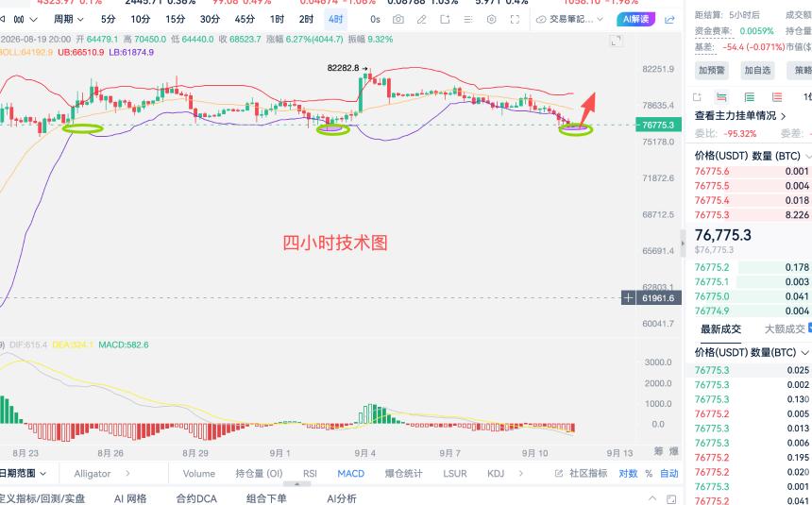The image size is (812, 505).
Task: Open 社区指标 community indicators
Action: (581, 474)
